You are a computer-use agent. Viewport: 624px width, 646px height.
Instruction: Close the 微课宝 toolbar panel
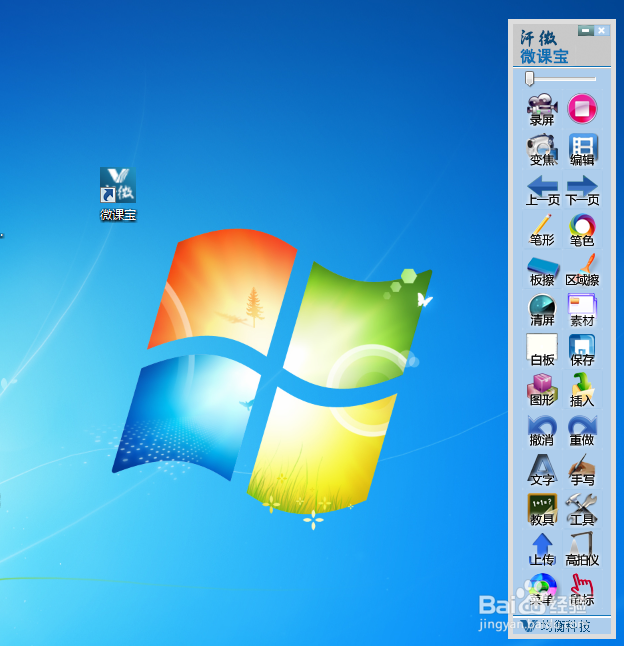pyautogui.click(x=602, y=30)
